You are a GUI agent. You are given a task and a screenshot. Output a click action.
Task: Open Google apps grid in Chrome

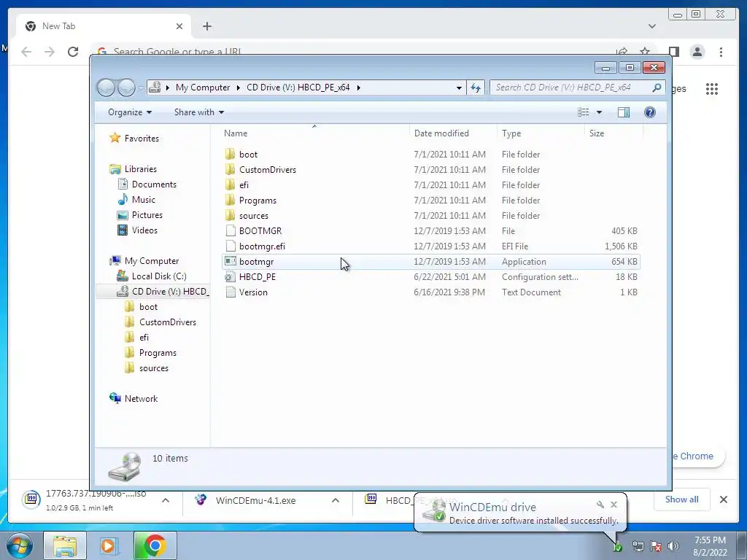[712, 88]
